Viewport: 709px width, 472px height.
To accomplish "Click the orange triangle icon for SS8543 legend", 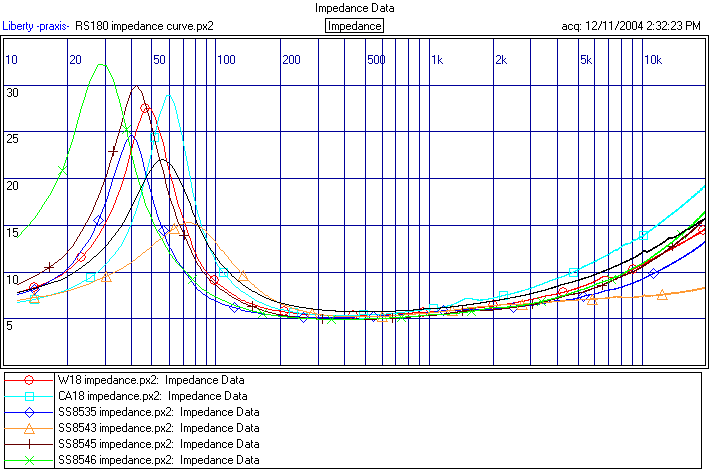I will tap(30, 428).
